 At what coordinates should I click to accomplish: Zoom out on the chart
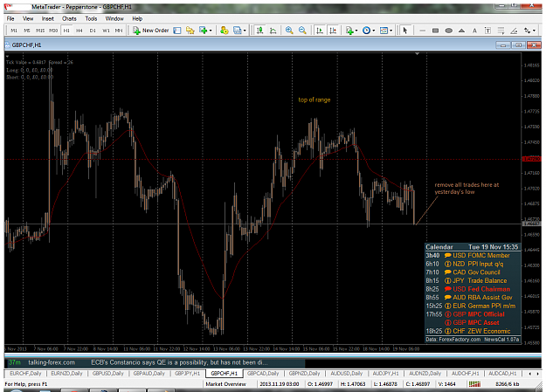tap(302, 31)
